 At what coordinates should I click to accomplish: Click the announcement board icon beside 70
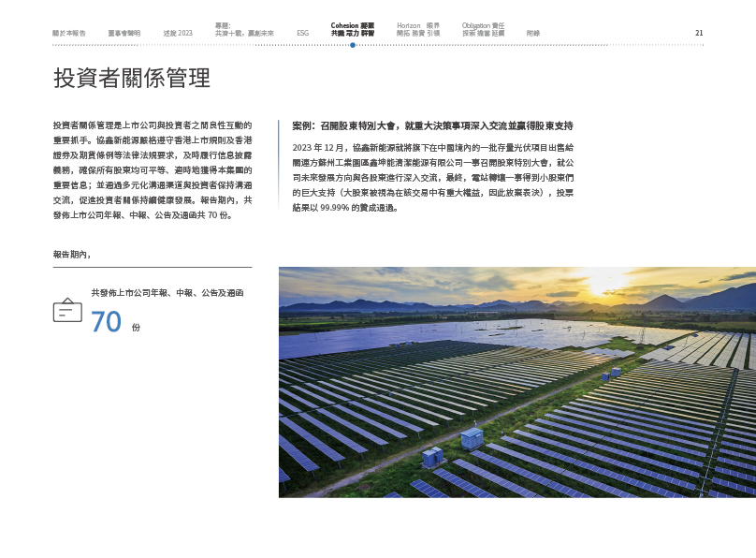point(65,311)
